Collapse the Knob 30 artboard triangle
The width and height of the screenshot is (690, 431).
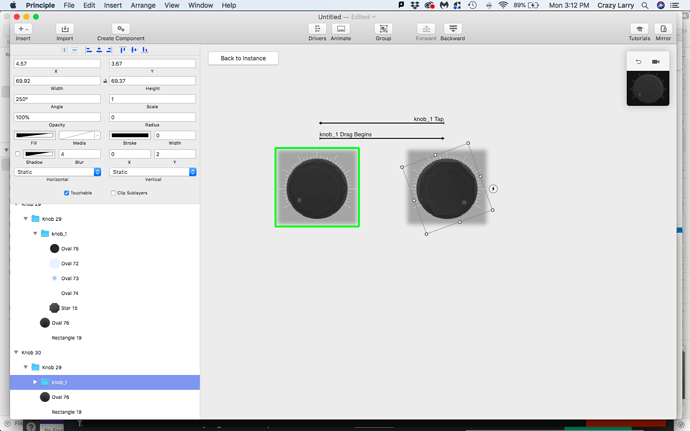(x=16, y=352)
